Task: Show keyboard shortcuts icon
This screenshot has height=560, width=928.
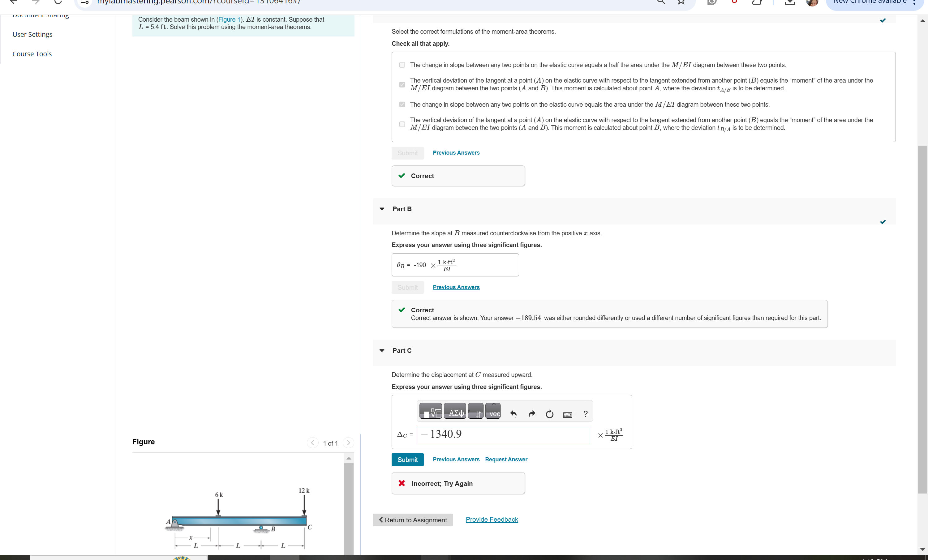Action: click(568, 414)
